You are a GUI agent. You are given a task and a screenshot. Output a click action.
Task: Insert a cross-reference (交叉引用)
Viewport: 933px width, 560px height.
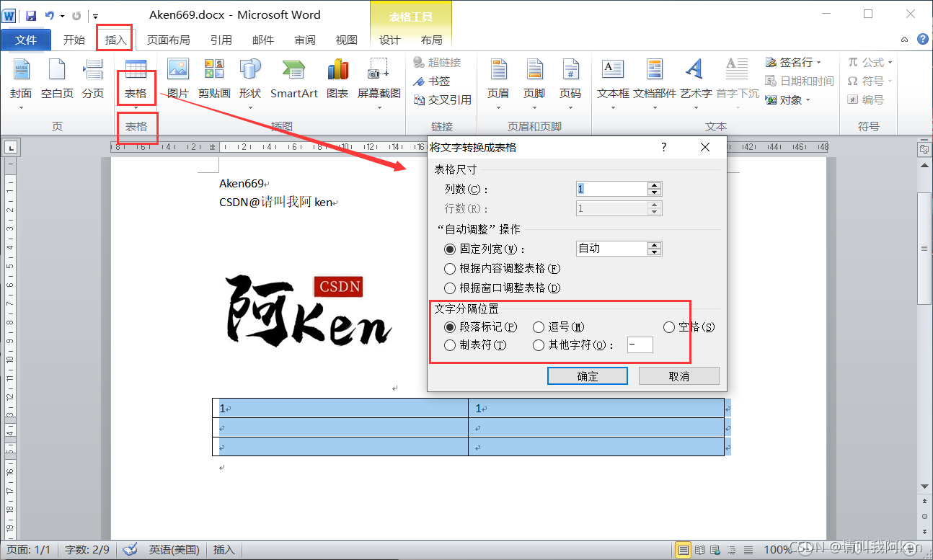coord(442,99)
